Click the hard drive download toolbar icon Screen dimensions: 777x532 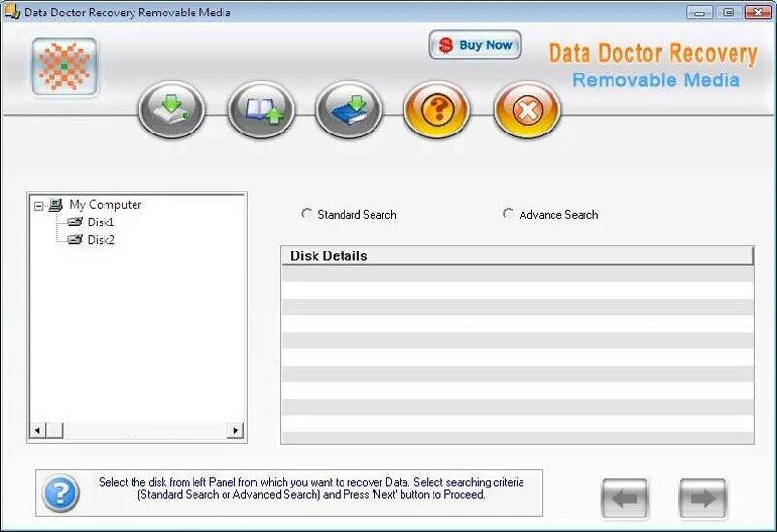pos(171,109)
